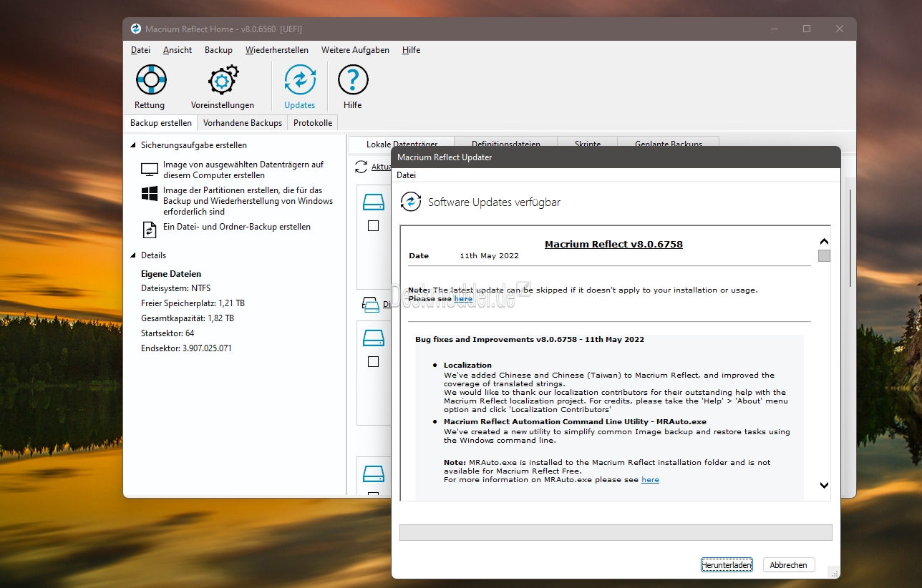Open the Ansicht menu
The width and height of the screenshot is (922, 588).
click(x=178, y=50)
